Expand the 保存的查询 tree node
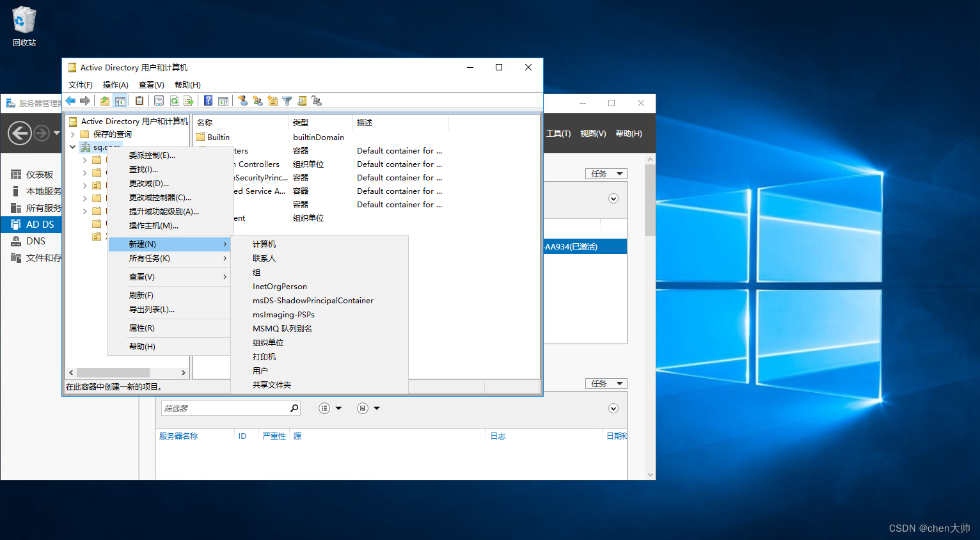 coord(73,134)
